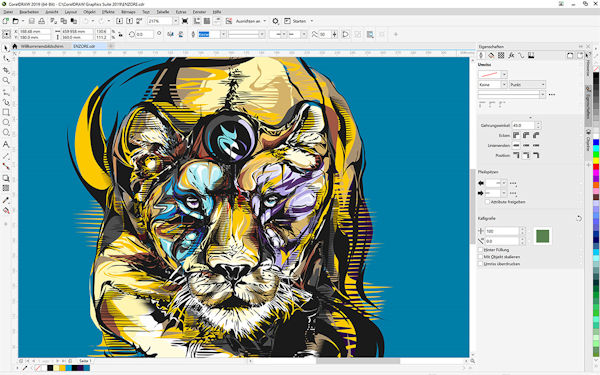
Task: Toggle the lock ratio icon
Action: click(121, 34)
